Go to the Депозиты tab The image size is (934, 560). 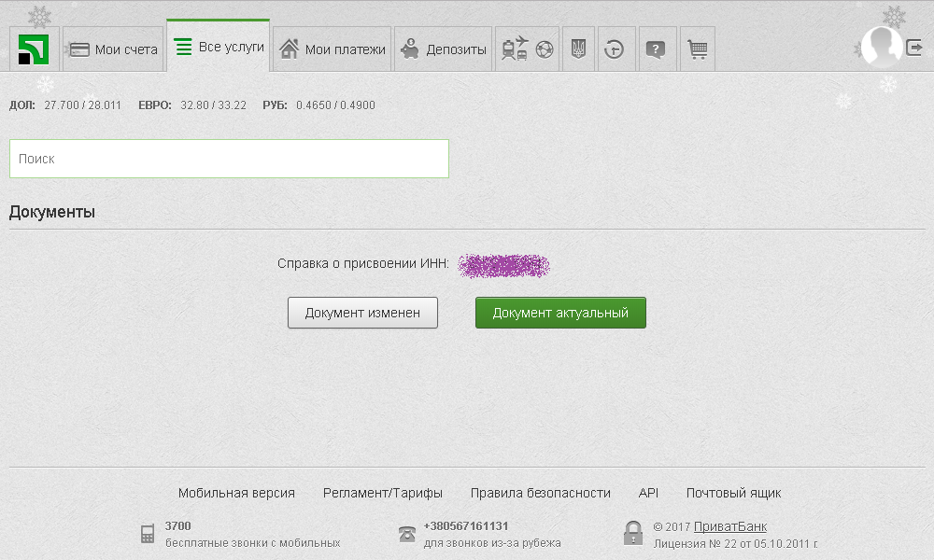(x=443, y=49)
